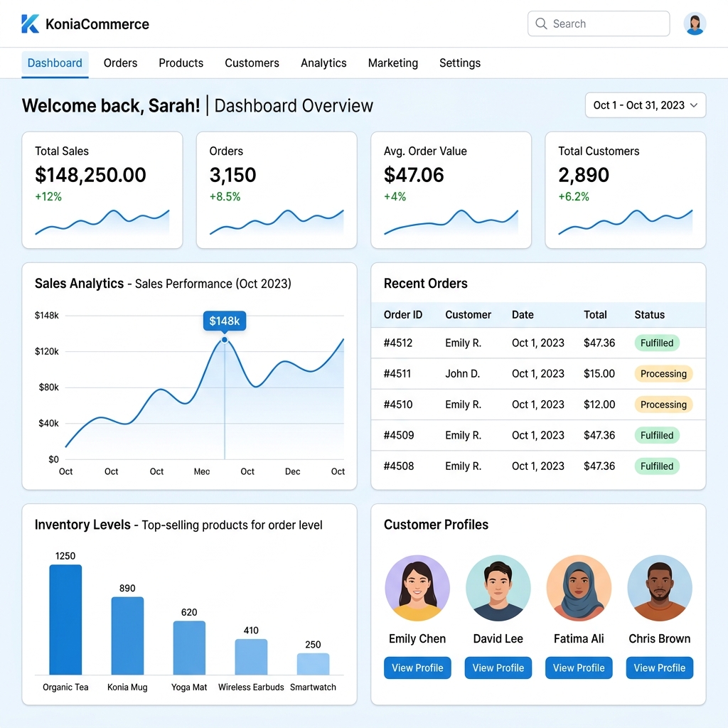Click the Organic Tea inventory bar
728x728 pixels.
[x=65, y=619]
